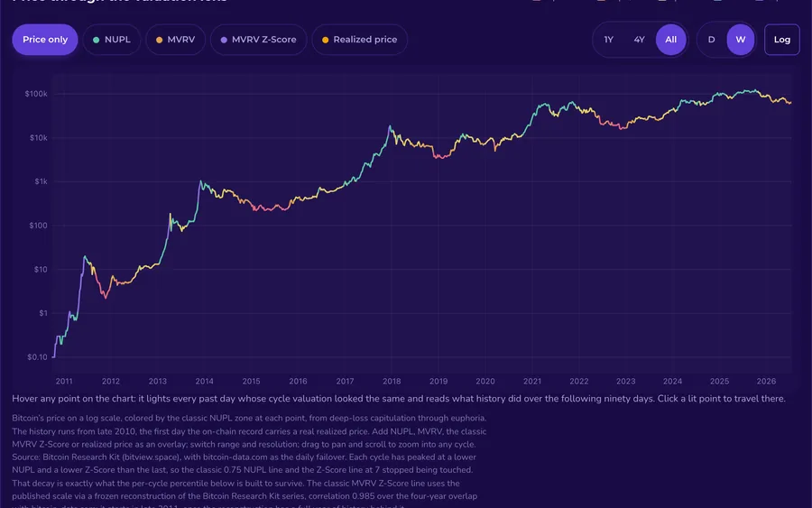
Task: Click the 2026 year label
Action: point(766,381)
